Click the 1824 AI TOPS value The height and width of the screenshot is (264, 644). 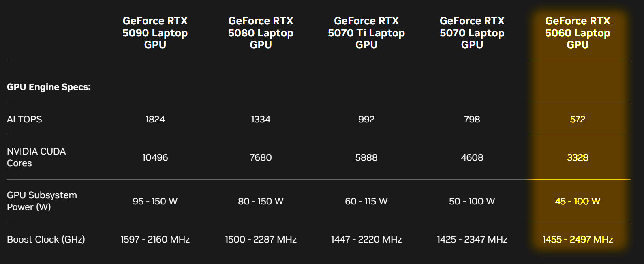[x=155, y=119]
